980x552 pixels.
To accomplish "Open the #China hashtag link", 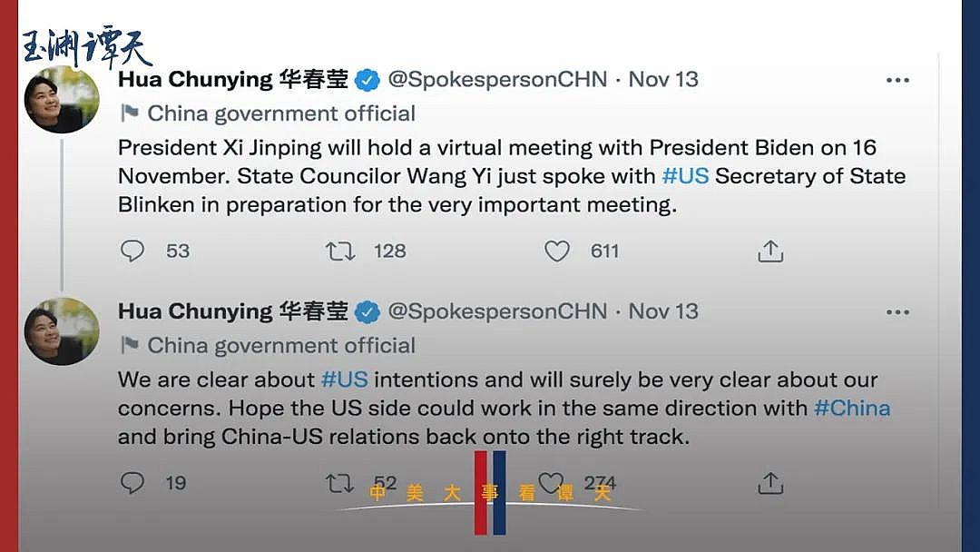I will (x=852, y=408).
